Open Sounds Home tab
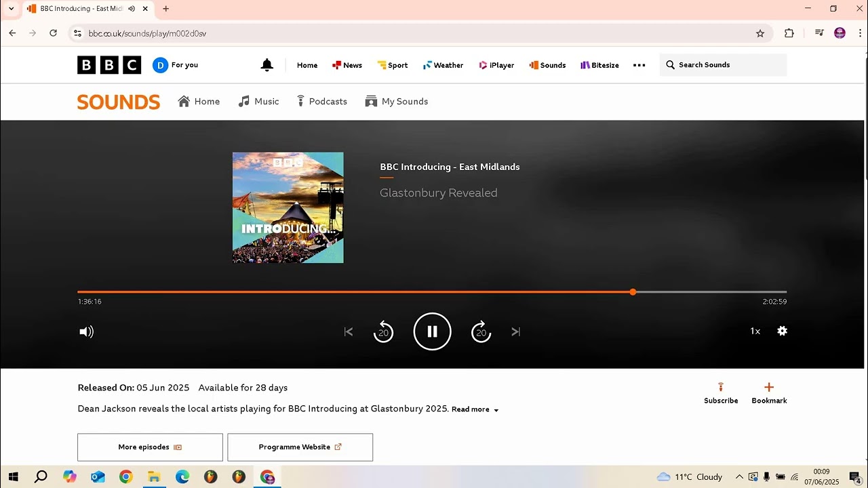868x488 pixels. (x=199, y=102)
